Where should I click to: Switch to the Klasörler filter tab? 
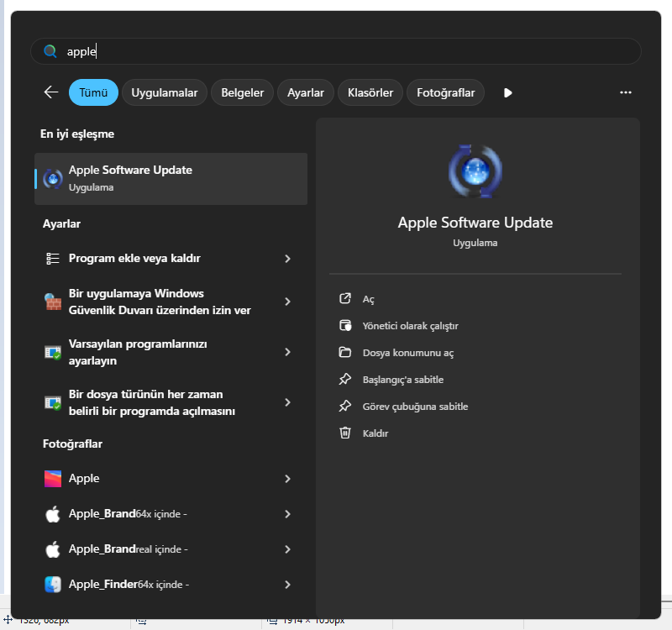pos(370,92)
